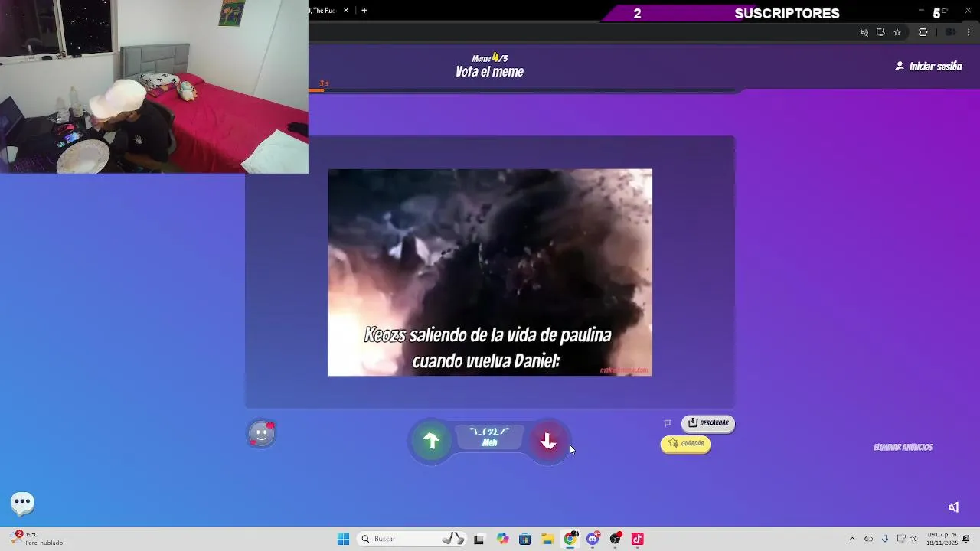
Task: Click the site notifications blocked icon in address bar
Action: [x=864, y=32]
